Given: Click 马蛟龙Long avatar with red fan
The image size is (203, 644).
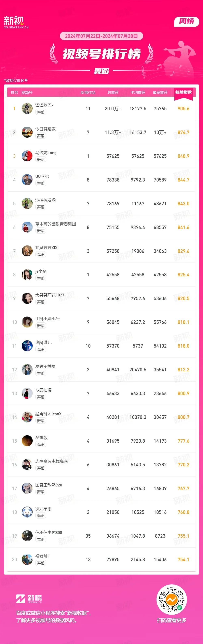Looking at the screenshot, I should (x=27, y=156).
